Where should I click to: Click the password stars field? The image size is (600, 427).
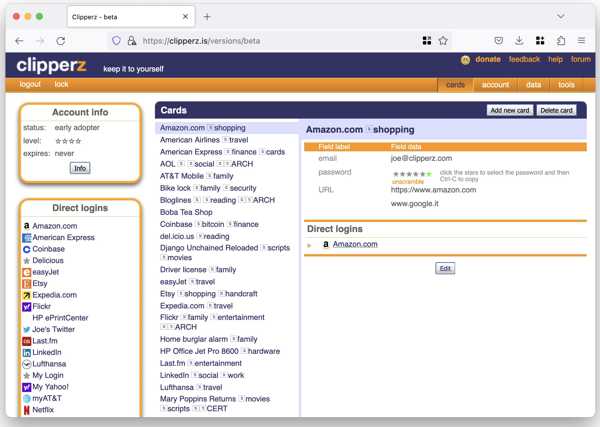pyautogui.click(x=412, y=174)
